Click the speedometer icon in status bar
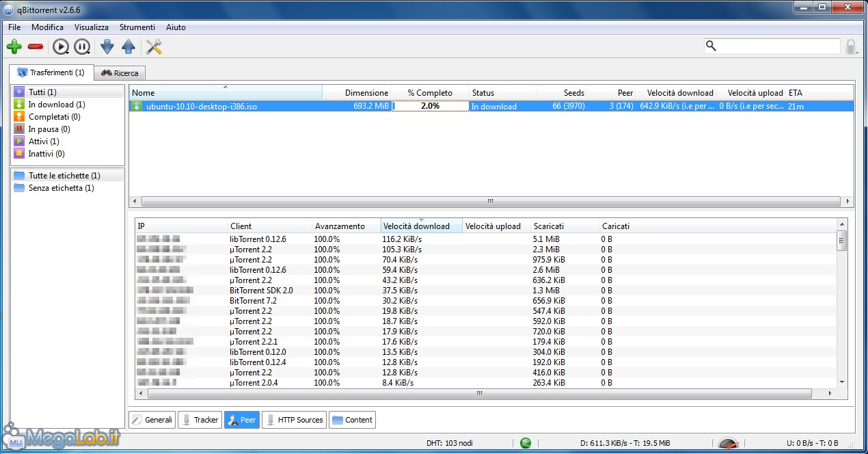The image size is (868, 454). pos(728,443)
